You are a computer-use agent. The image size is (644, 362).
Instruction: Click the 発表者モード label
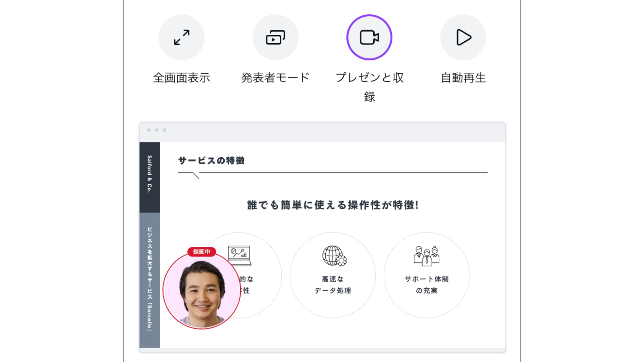(x=275, y=78)
